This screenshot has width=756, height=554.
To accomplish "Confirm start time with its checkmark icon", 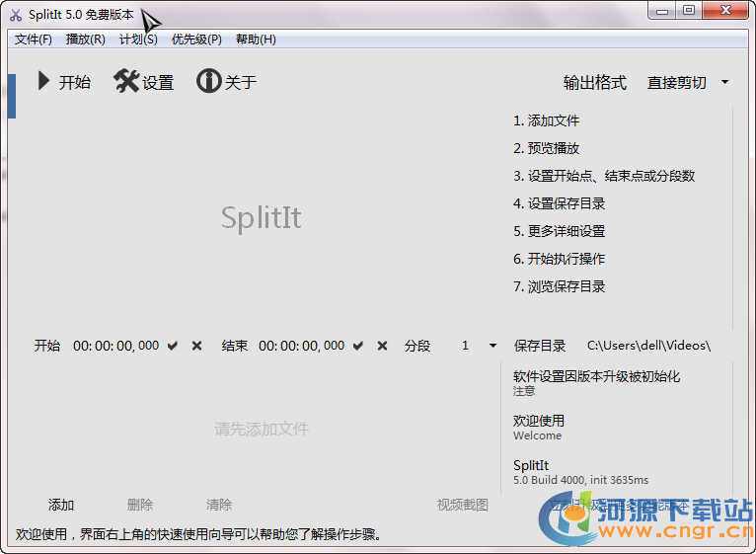I will pos(173,346).
